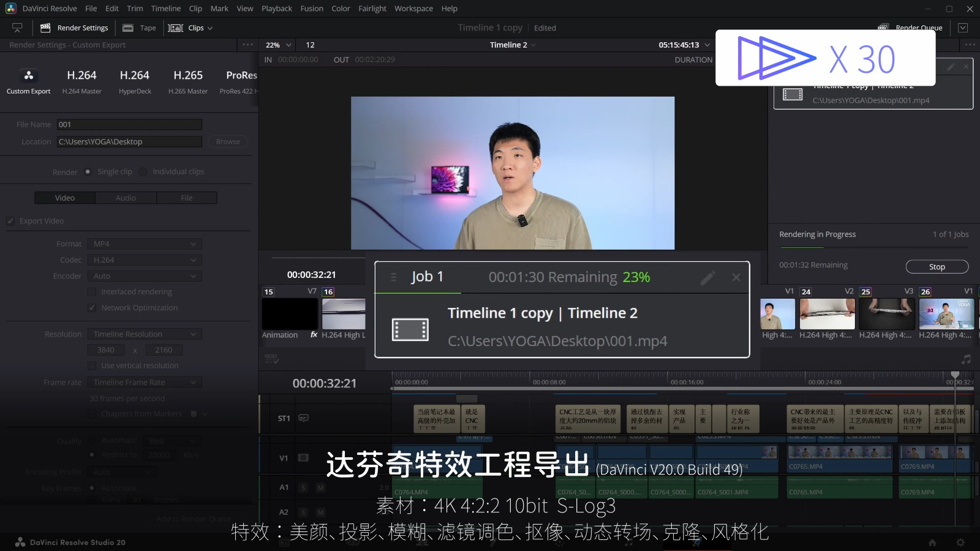Image resolution: width=980 pixels, height=551 pixels.
Task: Click the Browse location button
Action: click(x=228, y=141)
